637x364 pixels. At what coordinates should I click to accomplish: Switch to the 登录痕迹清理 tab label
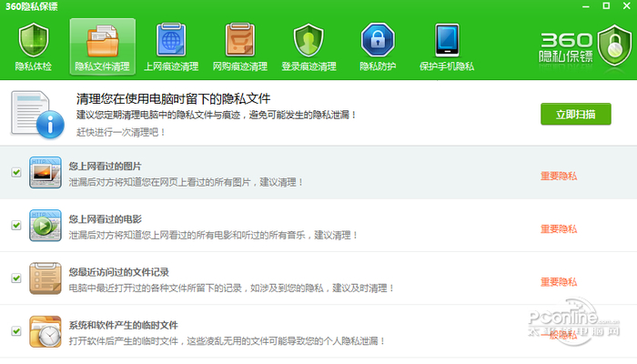coord(308,66)
